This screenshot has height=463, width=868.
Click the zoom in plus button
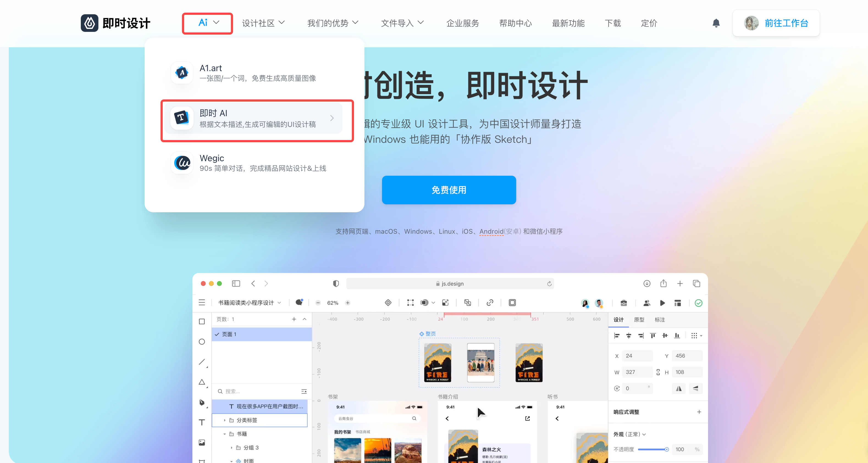coord(348,303)
